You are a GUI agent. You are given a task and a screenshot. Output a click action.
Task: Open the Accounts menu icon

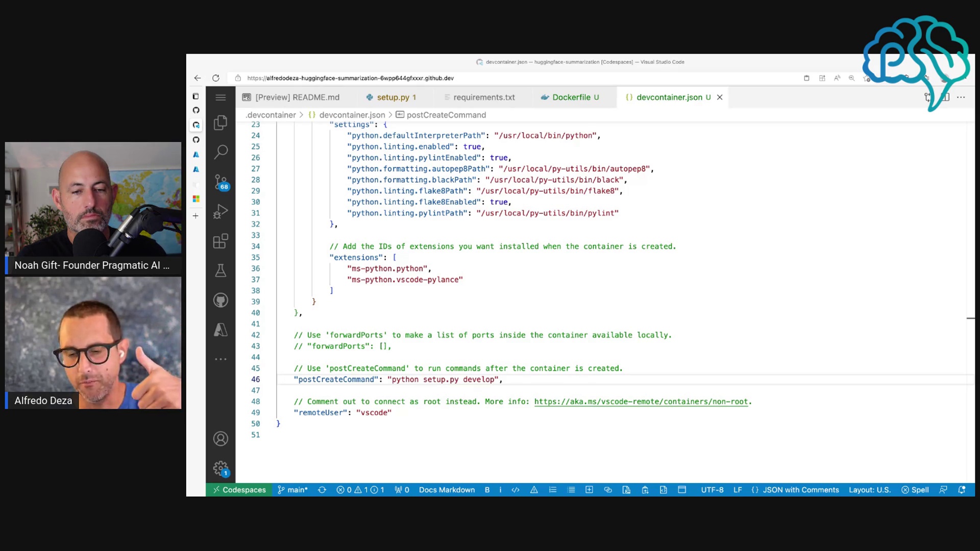click(220, 439)
